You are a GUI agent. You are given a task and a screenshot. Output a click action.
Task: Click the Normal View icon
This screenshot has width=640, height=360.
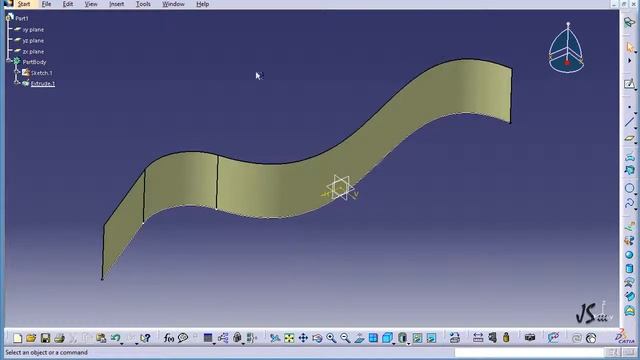[x=359, y=338]
